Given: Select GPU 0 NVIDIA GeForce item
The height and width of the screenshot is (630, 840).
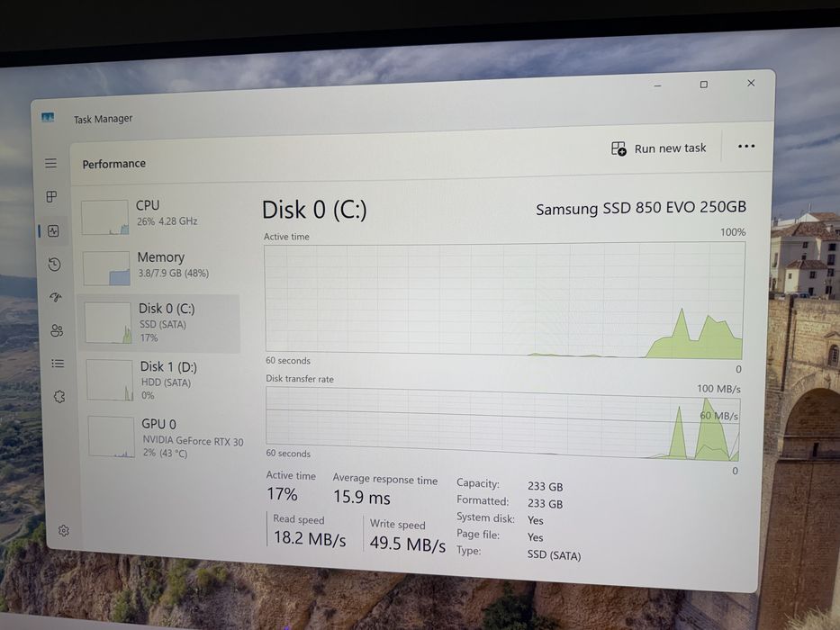Looking at the screenshot, I should coord(166,437).
